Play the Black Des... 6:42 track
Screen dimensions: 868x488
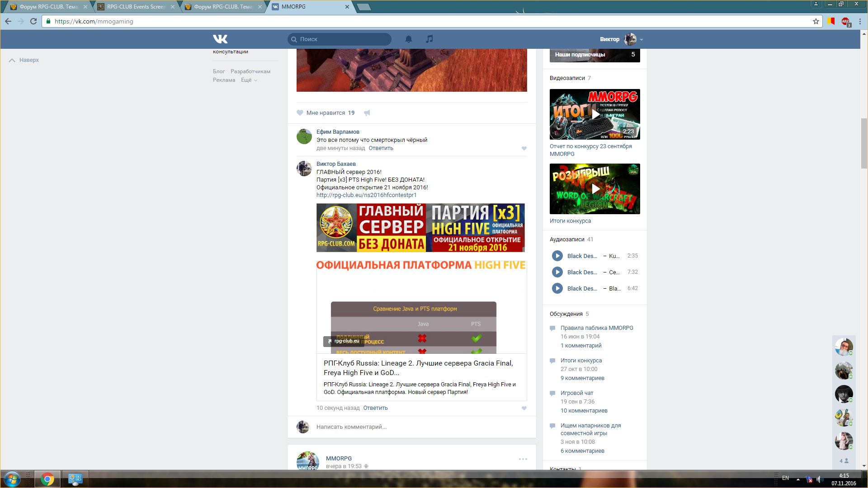pyautogui.click(x=557, y=288)
